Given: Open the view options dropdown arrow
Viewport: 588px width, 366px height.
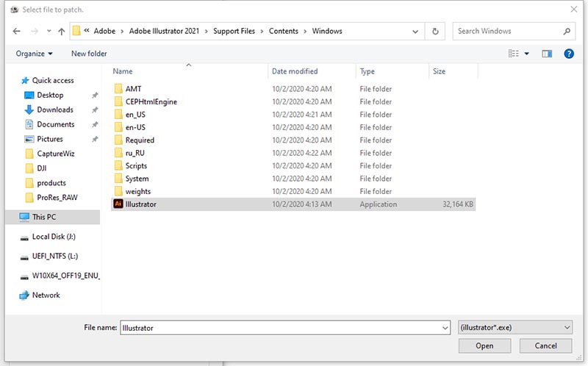Looking at the screenshot, I should pyautogui.click(x=526, y=54).
